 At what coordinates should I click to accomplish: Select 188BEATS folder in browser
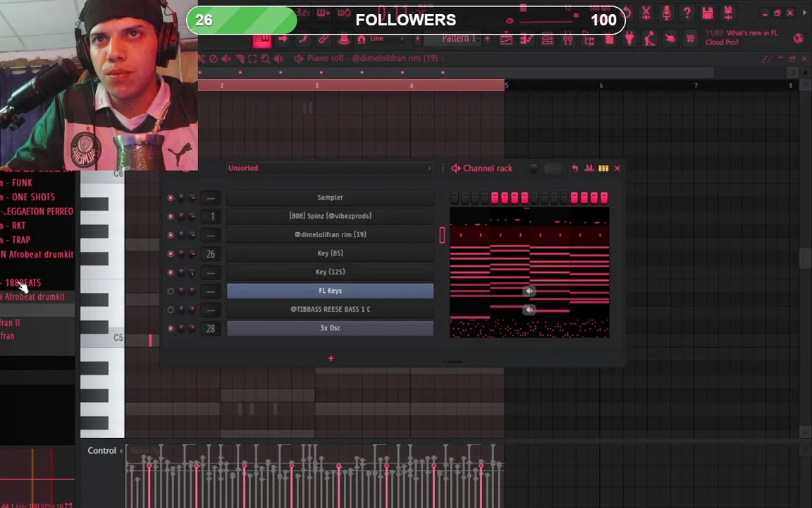(x=23, y=282)
